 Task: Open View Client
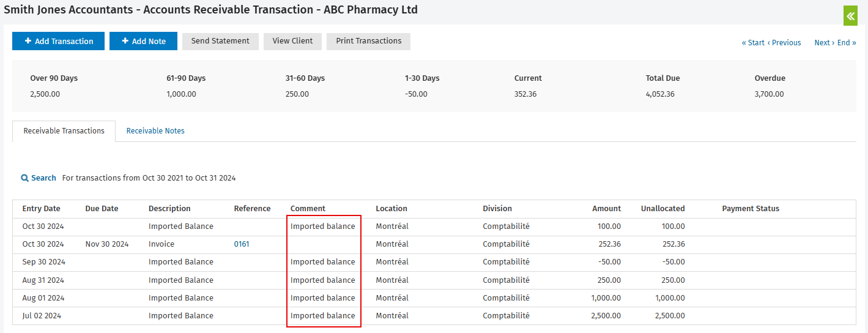(292, 41)
